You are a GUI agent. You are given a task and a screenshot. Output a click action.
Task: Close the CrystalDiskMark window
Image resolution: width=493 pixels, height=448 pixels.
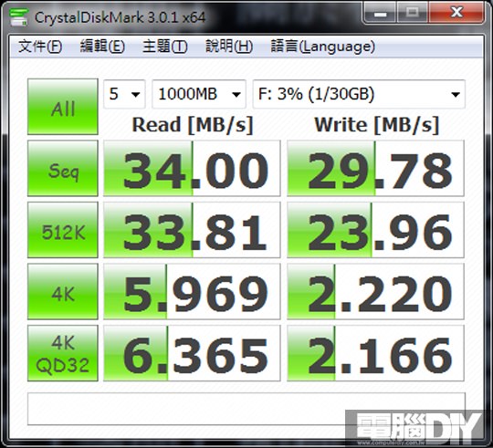pyautogui.click(x=456, y=13)
